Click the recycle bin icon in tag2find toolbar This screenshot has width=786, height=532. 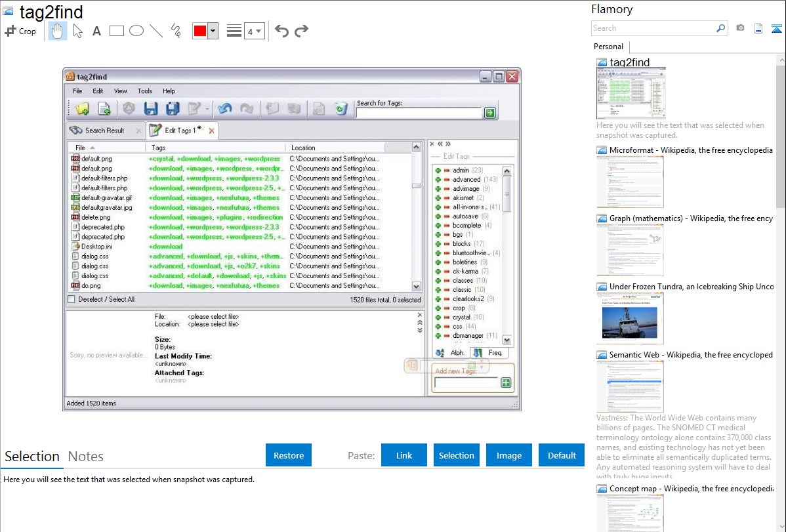pyautogui.click(x=341, y=109)
